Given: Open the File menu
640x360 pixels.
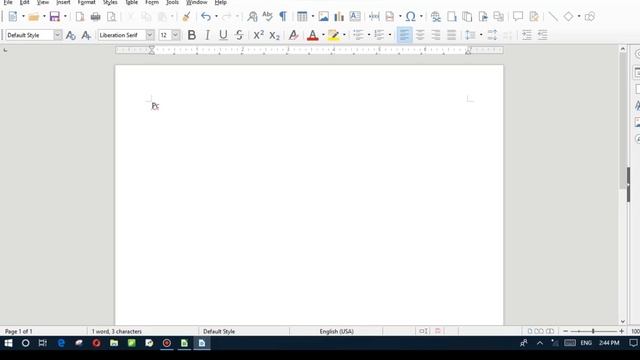Looking at the screenshot, I should pos(8,2).
